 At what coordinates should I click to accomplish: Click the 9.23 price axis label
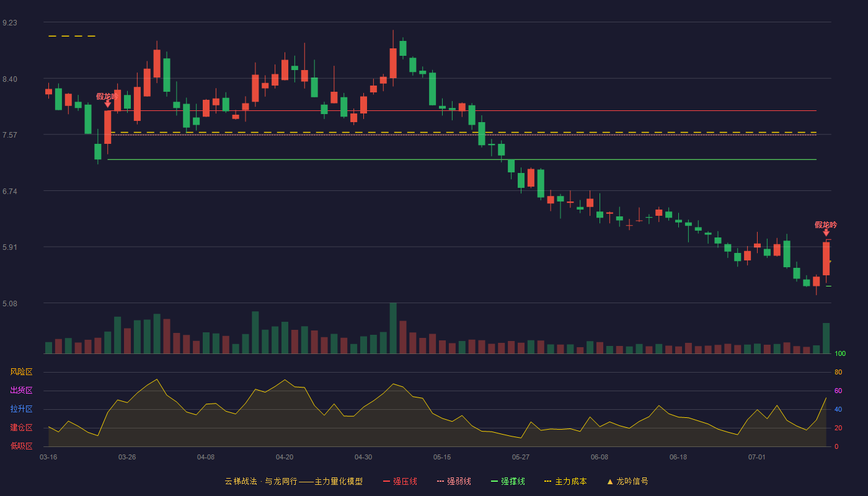coord(10,22)
